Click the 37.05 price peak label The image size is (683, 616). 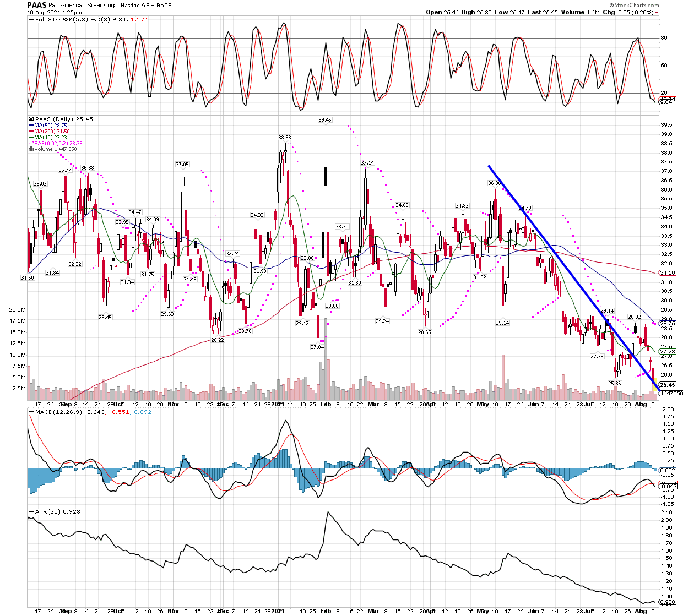[182, 165]
